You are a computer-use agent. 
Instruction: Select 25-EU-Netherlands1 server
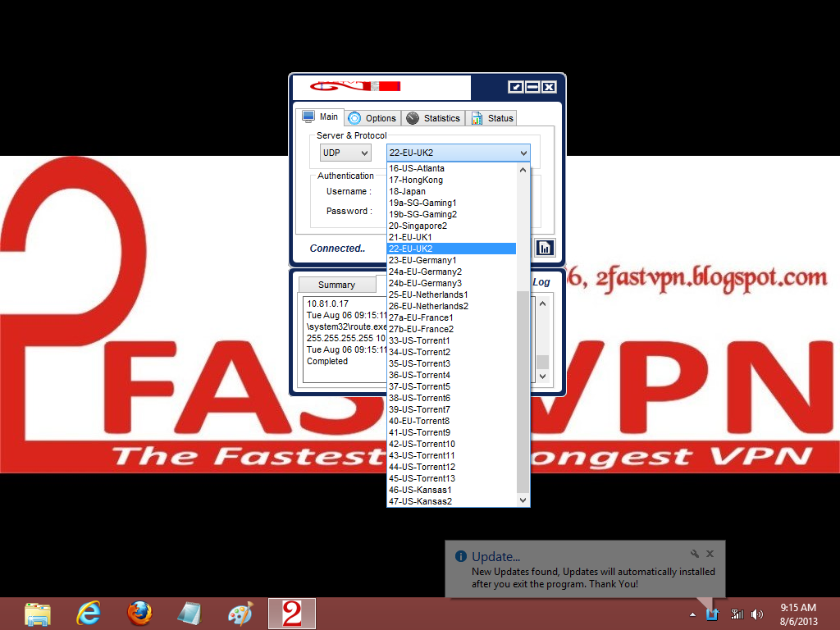[x=451, y=294]
